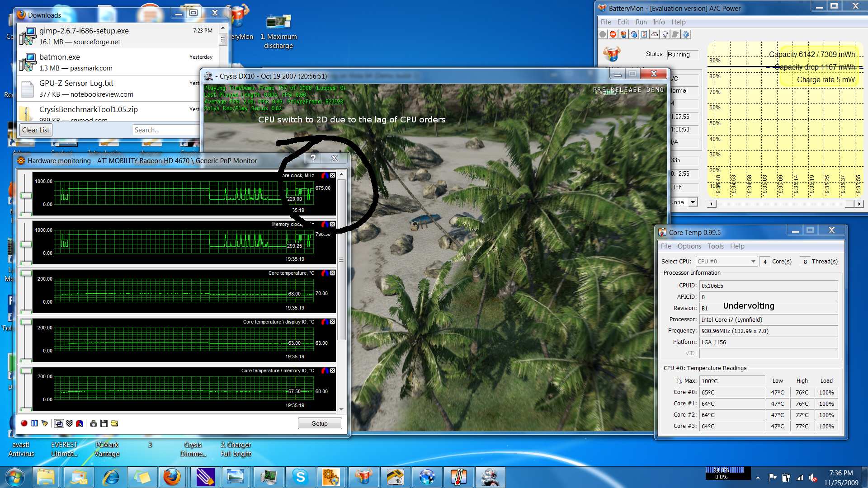
Task: Click the Memory clock graph scale slider handle
Action: click(26, 244)
